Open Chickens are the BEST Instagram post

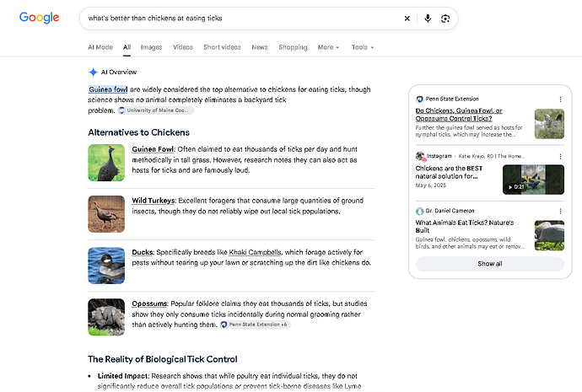click(x=449, y=172)
